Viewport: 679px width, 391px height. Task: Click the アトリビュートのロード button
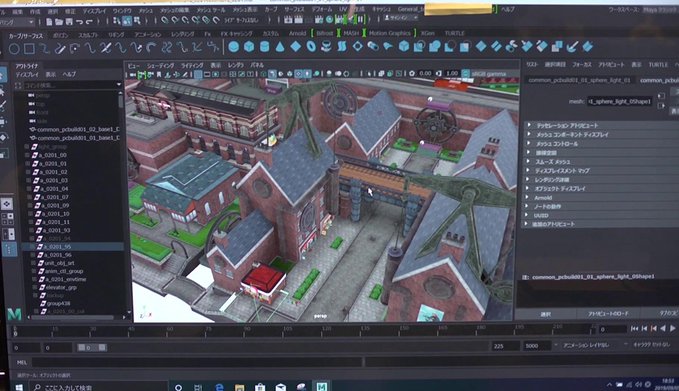608,313
